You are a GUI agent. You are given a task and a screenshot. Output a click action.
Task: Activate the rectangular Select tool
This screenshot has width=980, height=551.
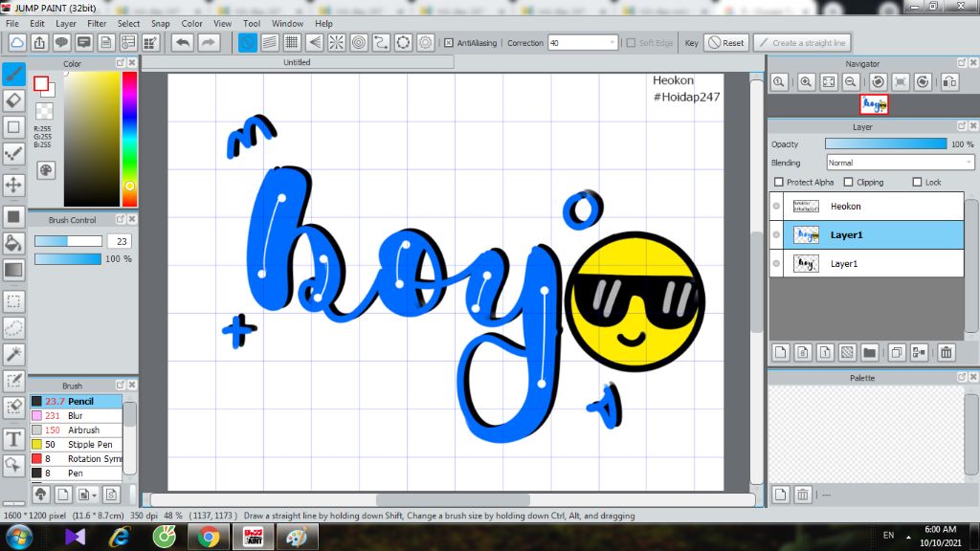coord(13,301)
